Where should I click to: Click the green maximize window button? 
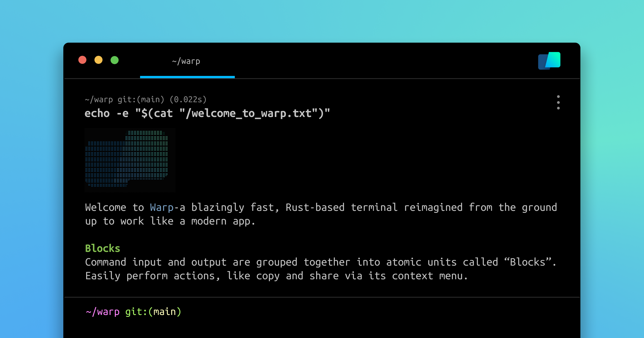click(115, 60)
